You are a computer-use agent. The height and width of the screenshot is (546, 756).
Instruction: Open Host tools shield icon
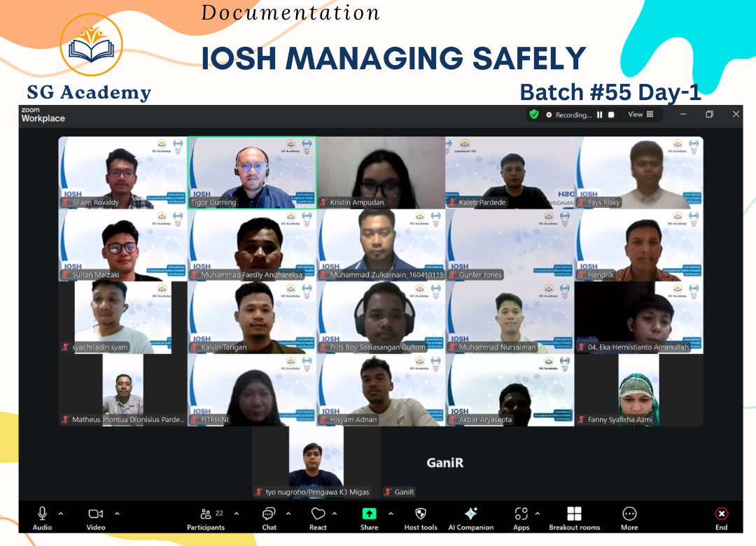[421, 518]
